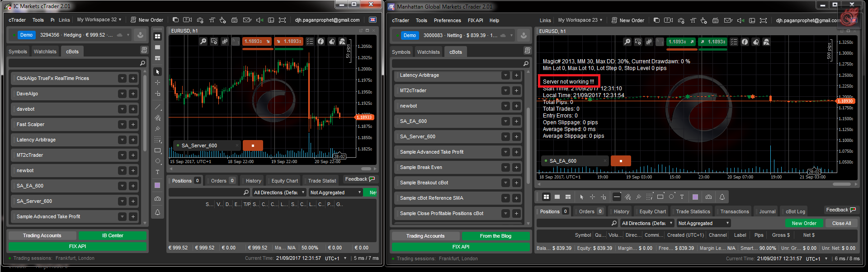
Task: Open Tools menu in IC Markets window
Action: tap(38, 20)
